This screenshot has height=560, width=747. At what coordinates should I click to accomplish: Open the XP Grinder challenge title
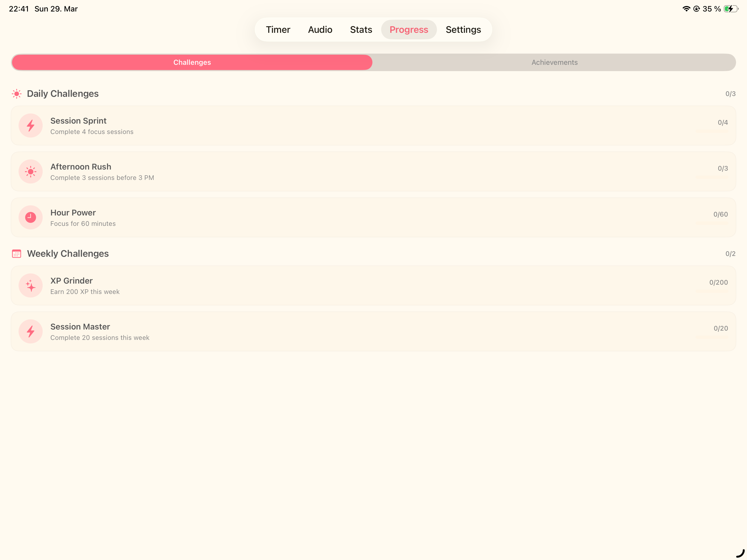click(x=71, y=281)
